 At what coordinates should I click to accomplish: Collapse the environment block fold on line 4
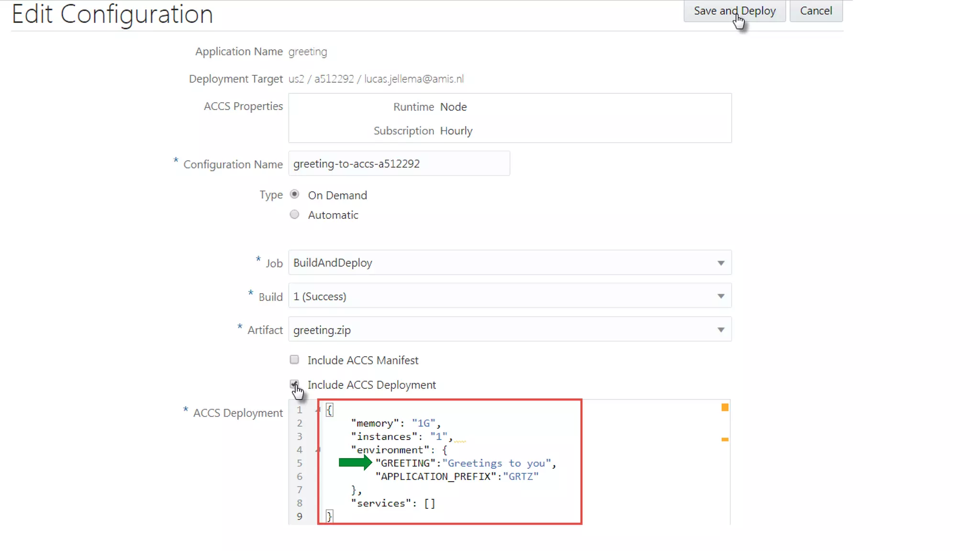click(x=318, y=450)
